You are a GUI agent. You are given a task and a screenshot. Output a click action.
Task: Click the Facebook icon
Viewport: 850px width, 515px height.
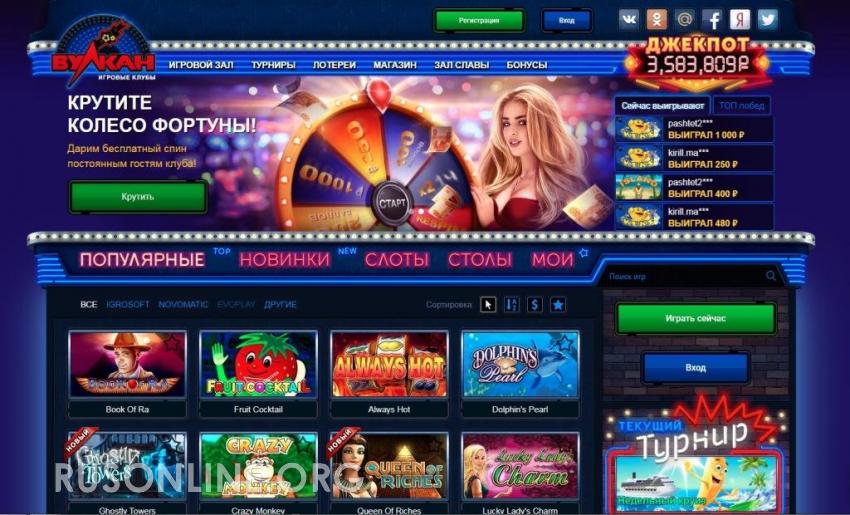coord(712,20)
